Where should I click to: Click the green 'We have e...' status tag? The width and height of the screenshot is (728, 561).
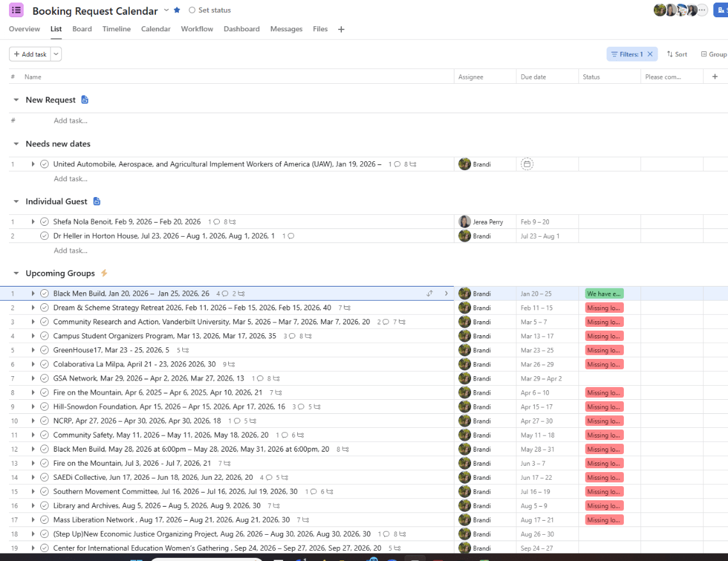click(604, 294)
